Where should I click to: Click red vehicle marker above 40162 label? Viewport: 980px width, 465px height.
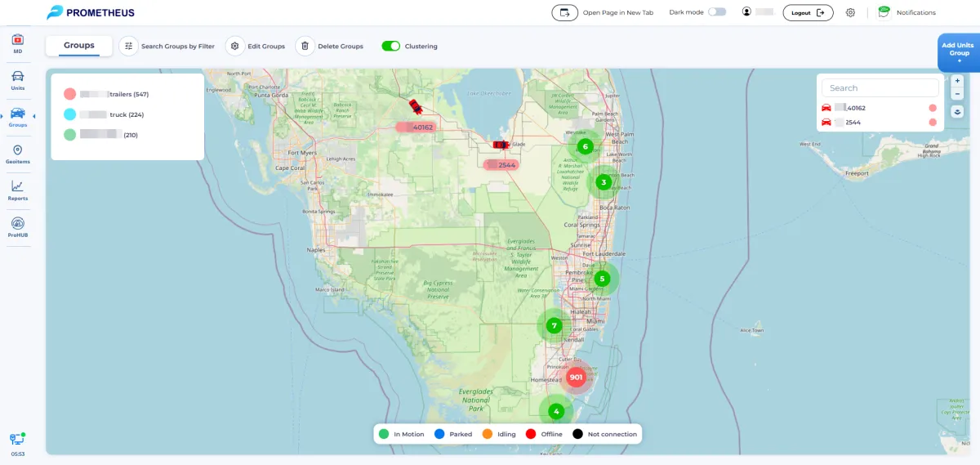[416, 106]
